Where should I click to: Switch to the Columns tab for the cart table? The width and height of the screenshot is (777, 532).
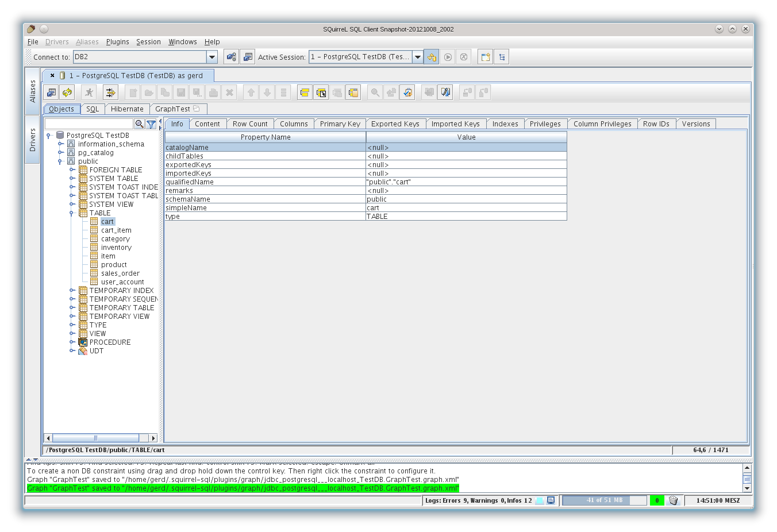[x=294, y=124]
